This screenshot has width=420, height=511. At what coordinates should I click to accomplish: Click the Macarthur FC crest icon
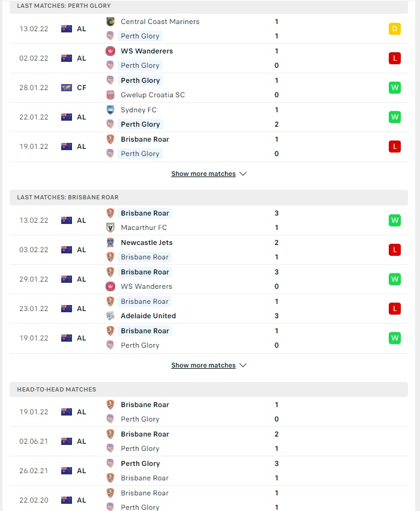110,228
